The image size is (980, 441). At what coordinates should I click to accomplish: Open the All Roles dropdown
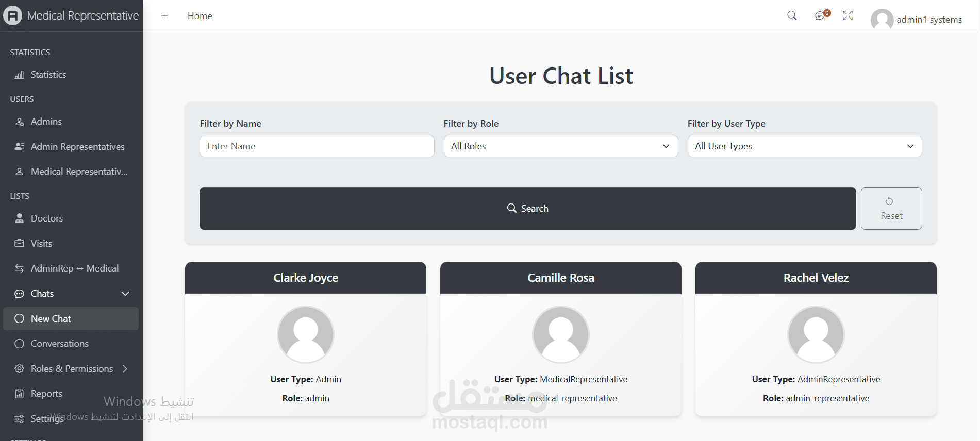560,146
